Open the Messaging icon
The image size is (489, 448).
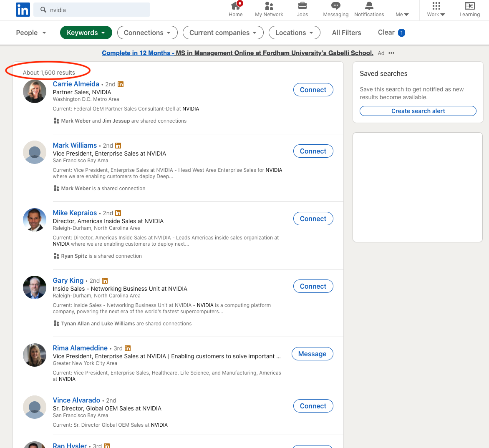335,5
